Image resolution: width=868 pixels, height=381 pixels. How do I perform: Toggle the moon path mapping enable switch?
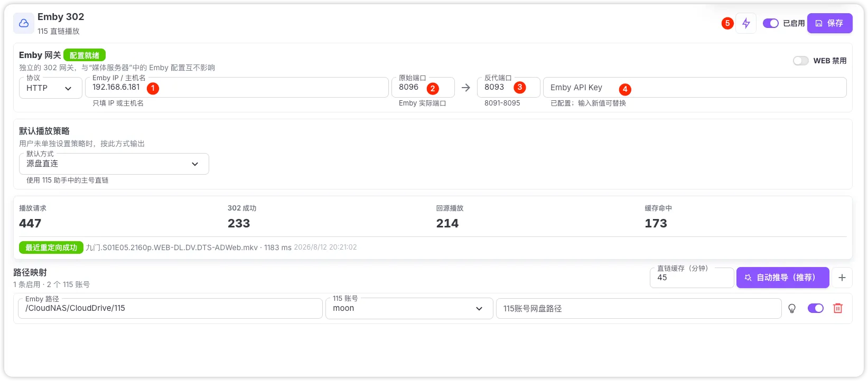[816, 308]
